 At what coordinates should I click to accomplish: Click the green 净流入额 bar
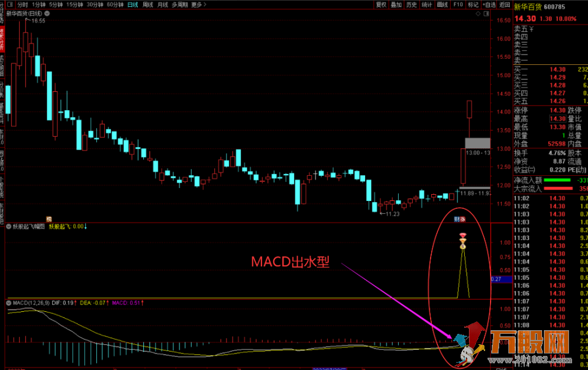click(557, 180)
